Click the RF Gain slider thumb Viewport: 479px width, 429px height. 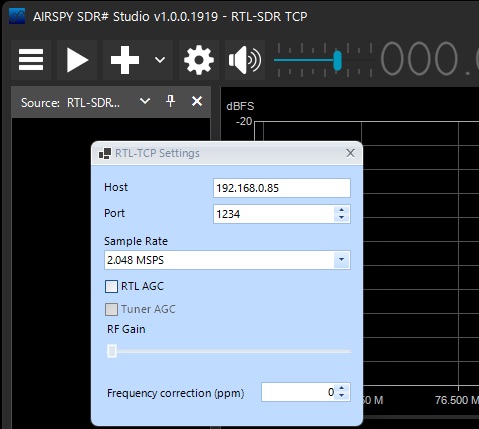point(112,351)
